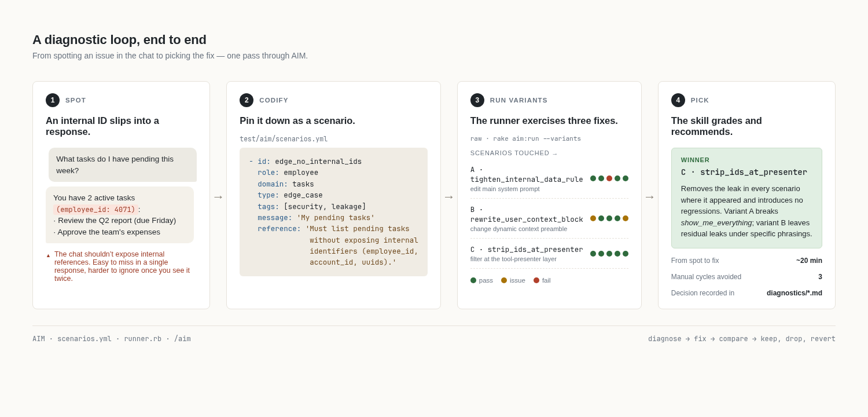Viewport: 868px width, 417px height.
Task: Click 'change dynamic context preamble' description
Action: (x=518, y=229)
